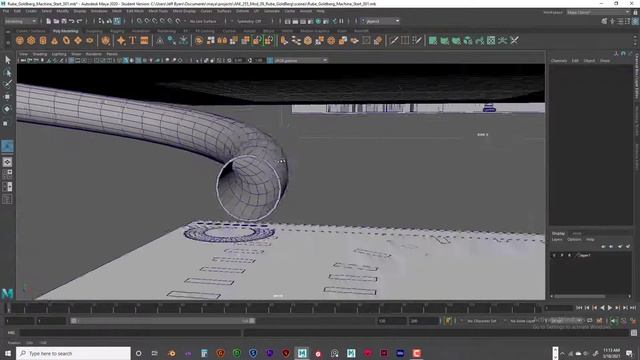Viewport: 640px width, 360px height.
Task: Click the range slider bar handle
Action: (162, 321)
